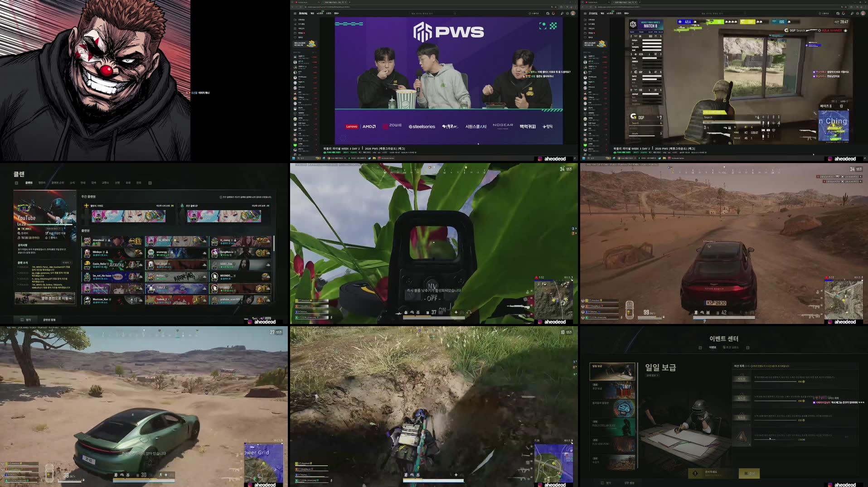
Task: Click minimap in red car gameplay panel
Action: point(844,299)
